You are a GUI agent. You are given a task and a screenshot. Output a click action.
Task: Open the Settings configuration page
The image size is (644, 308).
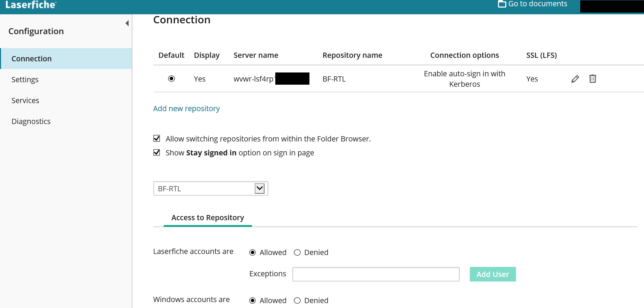coord(25,80)
